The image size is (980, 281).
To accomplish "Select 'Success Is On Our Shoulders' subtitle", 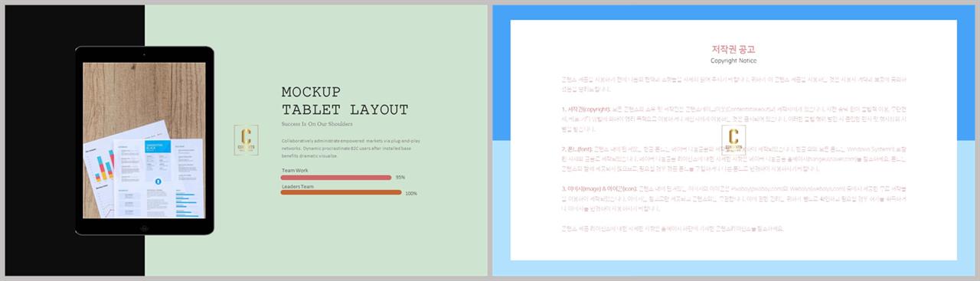I will click(317, 123).
